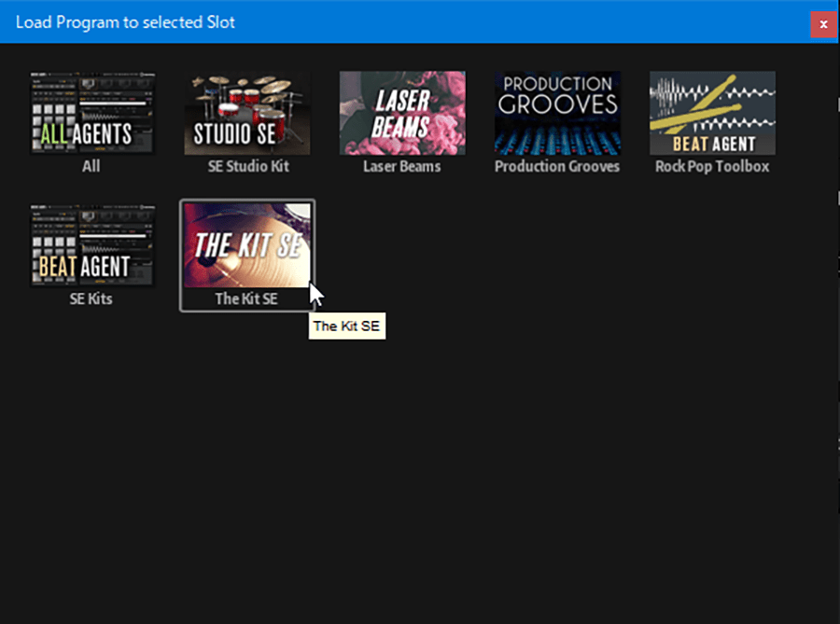Choose the Laser Beams thumbnail image
The image size is (840, 624).
(x=402, y=113)
